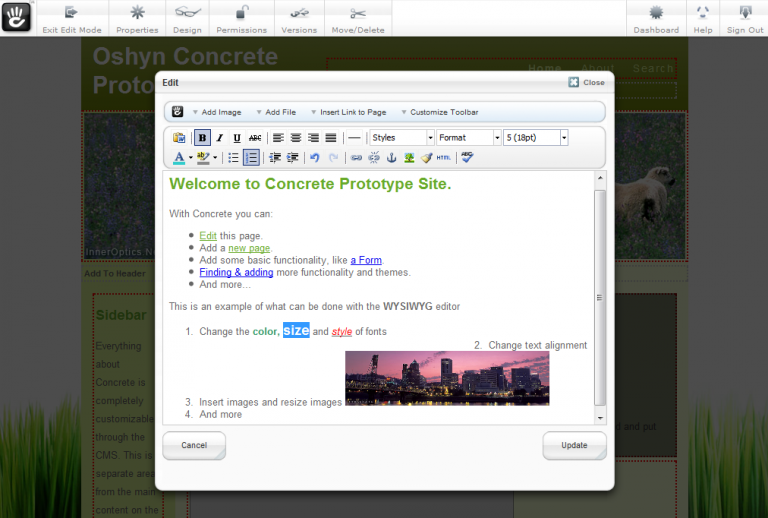Viewport: 768px width, 518px height.
Task: Justify text alignment
Action: coord(331,138)
